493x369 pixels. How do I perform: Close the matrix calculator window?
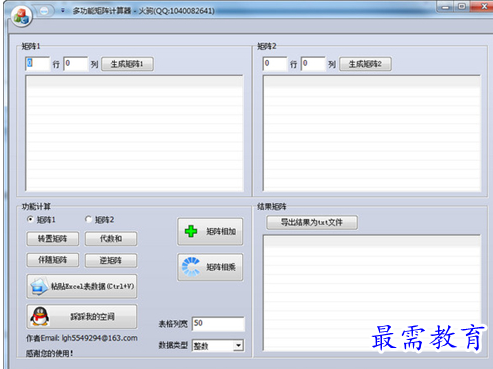(483, 7)
